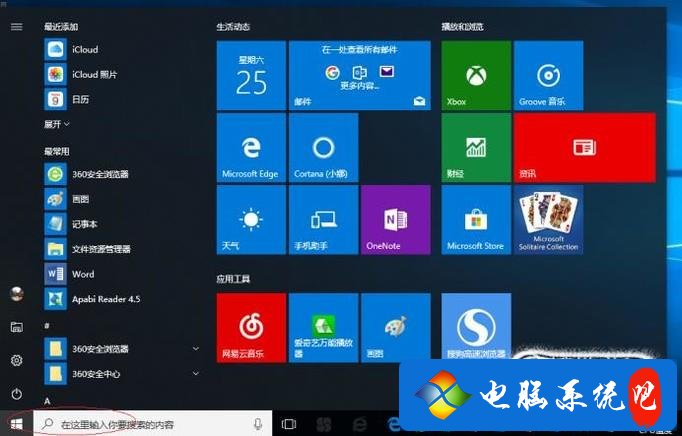This screenshot has width=682, height=436.
Task: Expand the 360安全浏览器 folder chevron
Action: click(x=196, y=349)
